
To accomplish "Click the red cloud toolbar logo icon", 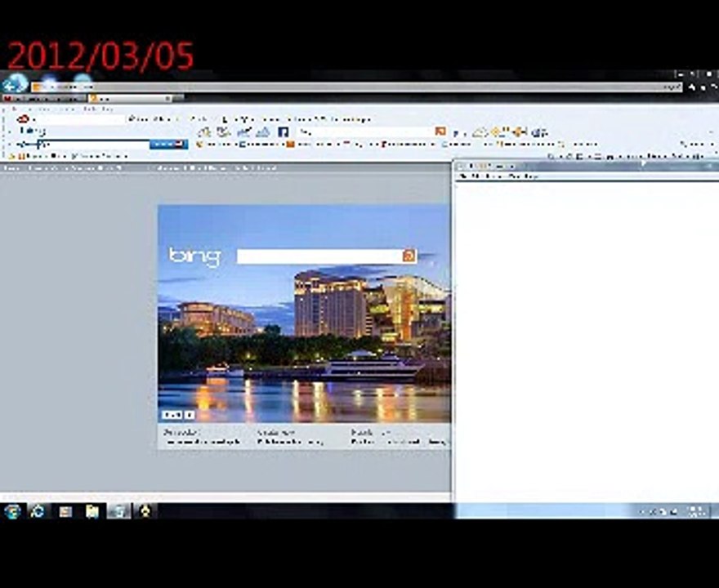I will click(23, 119).
